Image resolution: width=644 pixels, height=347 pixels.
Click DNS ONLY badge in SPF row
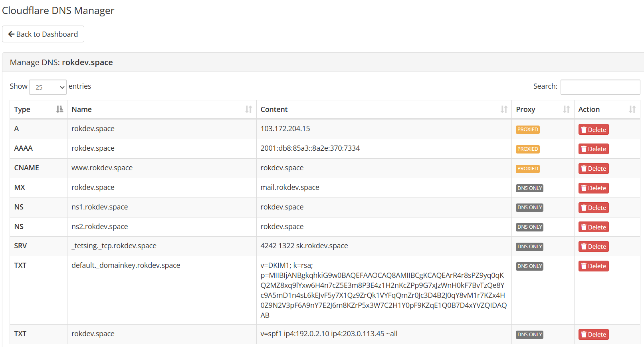tap(529, 335)
